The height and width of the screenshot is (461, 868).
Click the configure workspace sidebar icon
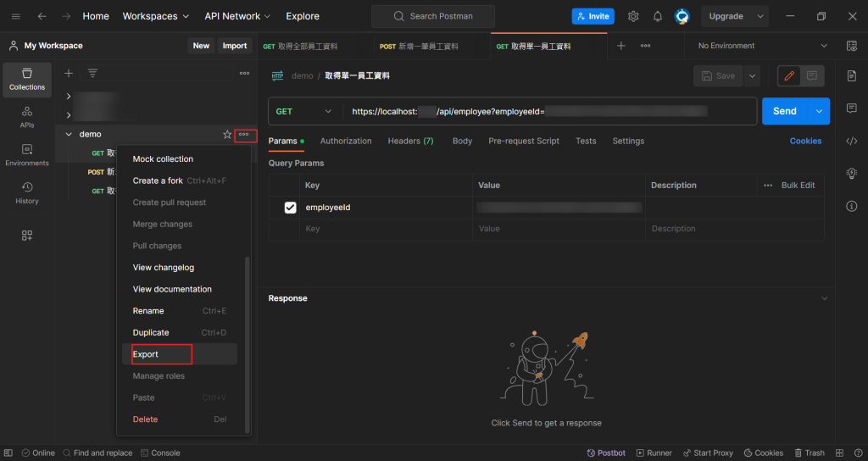(x=27, y=236)
